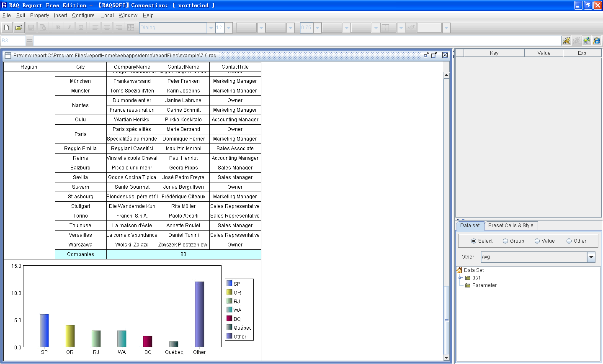Click the report vertical scrollbar up arrow
This screenshot has width=603, height=364.
click(x=446, y=75)
